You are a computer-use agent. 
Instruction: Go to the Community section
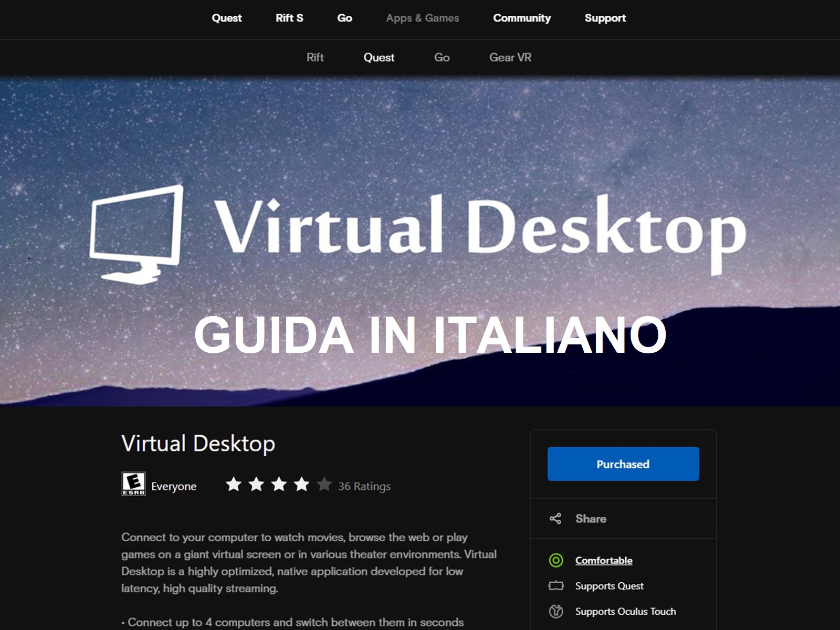(522, 18)
